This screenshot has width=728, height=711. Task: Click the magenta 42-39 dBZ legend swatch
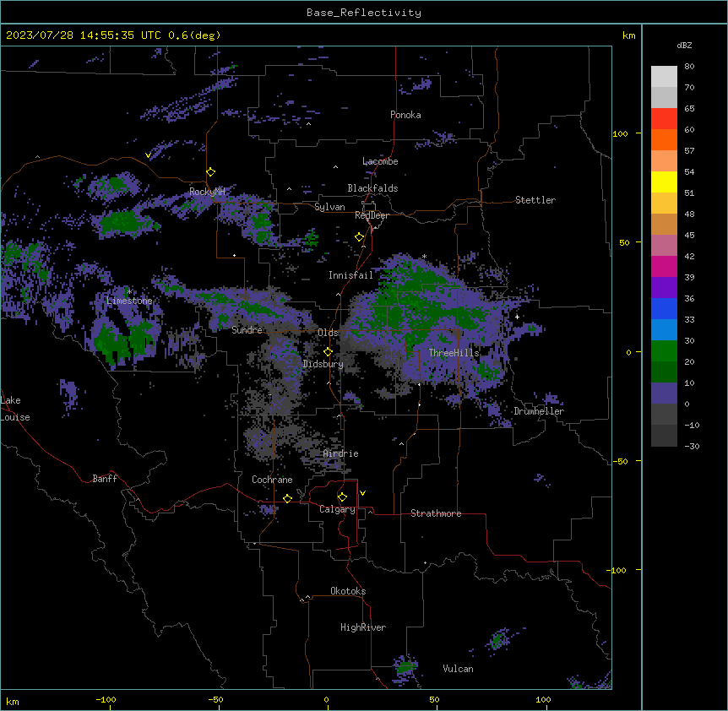click(x=664, y=266)
